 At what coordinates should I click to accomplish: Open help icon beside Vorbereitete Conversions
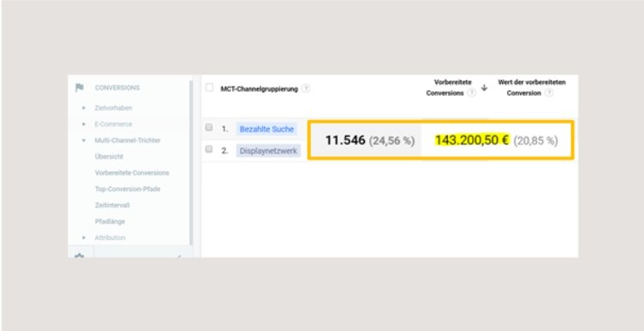click(x=472, y=93)
